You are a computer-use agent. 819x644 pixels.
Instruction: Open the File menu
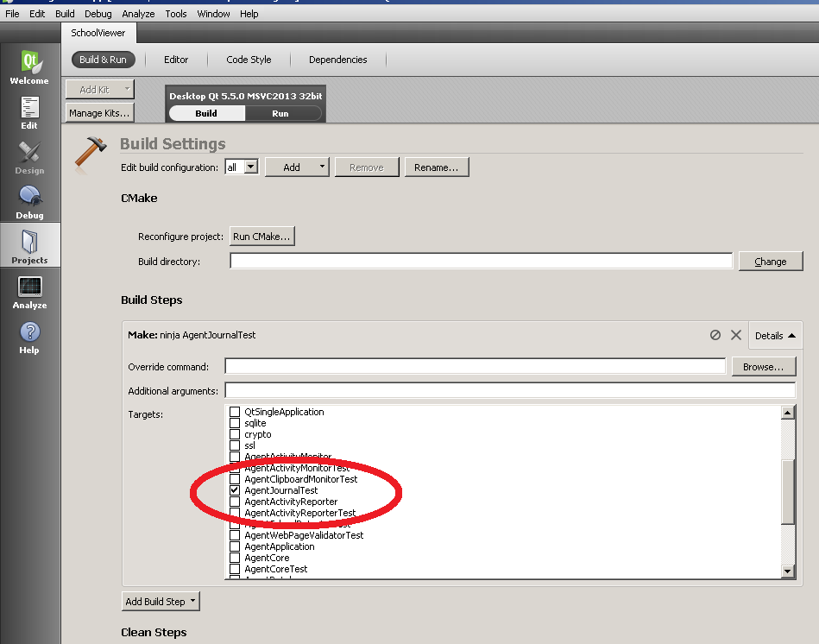pyautogui.click(x=12, y=14)
